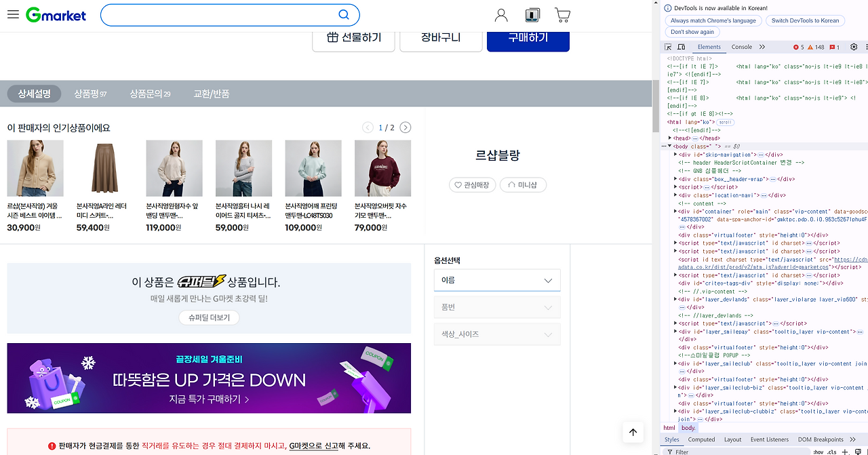Open the DOM Breakpoints pane tab
The image size is (868, 455).
[x=821, y=439]
